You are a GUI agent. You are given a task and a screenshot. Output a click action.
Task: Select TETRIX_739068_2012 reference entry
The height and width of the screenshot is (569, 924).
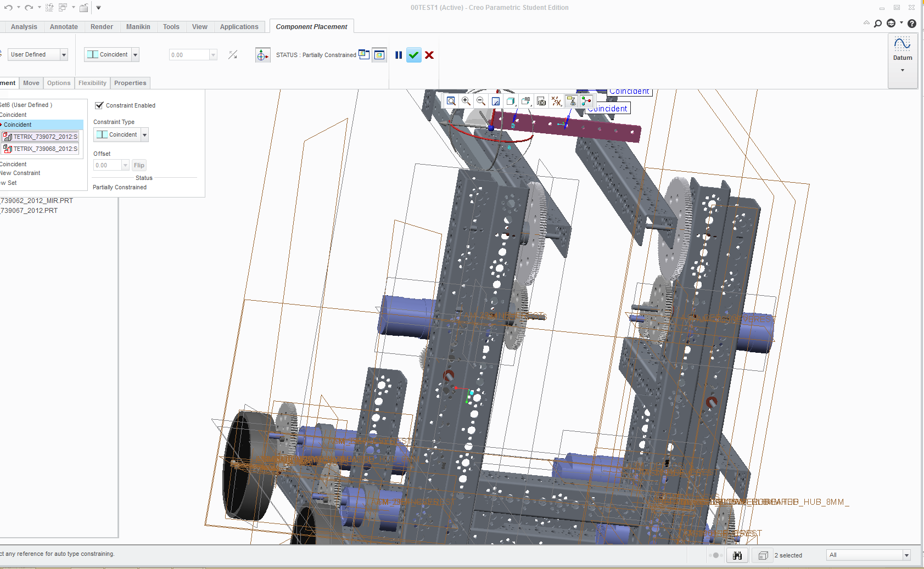tap(41, 149)
